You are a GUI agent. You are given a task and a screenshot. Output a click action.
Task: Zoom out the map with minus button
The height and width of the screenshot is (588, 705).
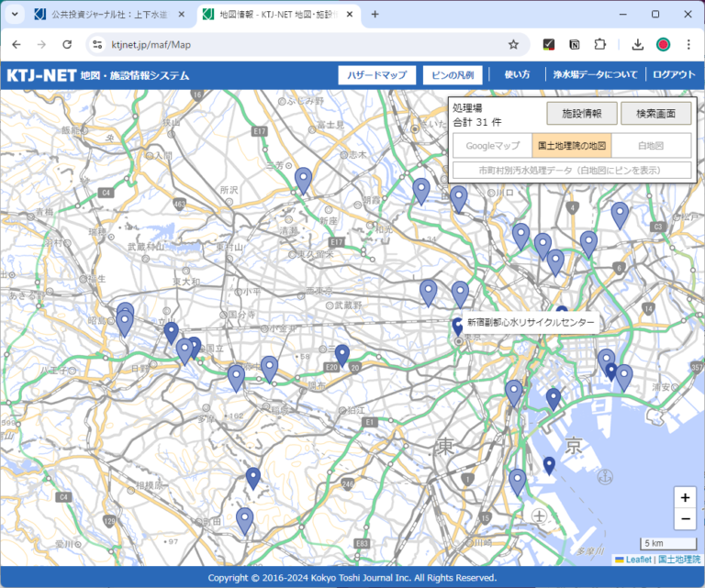(x=685, y=519)
